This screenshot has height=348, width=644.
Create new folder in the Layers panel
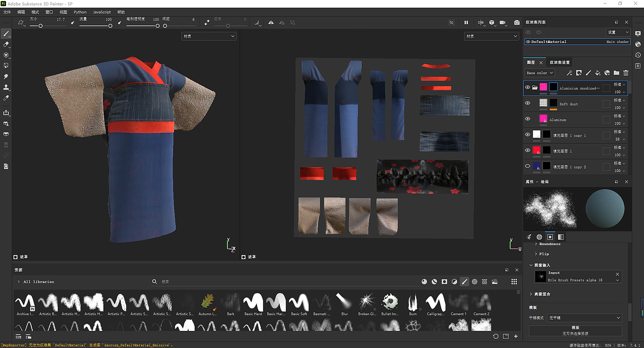[616, 73]
